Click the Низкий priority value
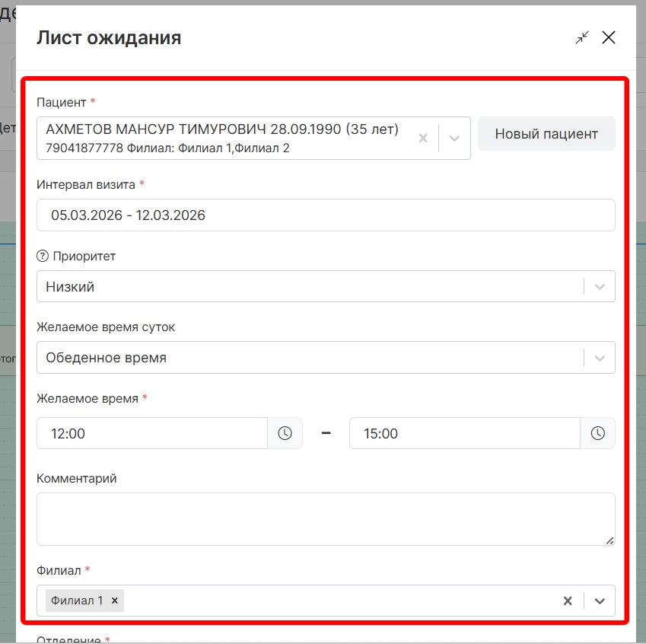Viewport: 646px width, 644px height. (x=70, y=287)
